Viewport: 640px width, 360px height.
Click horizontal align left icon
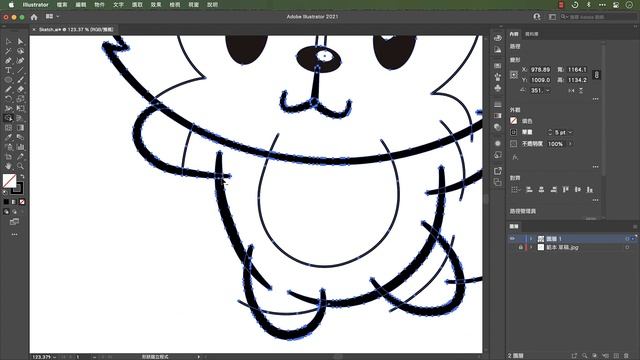(529, 189)
